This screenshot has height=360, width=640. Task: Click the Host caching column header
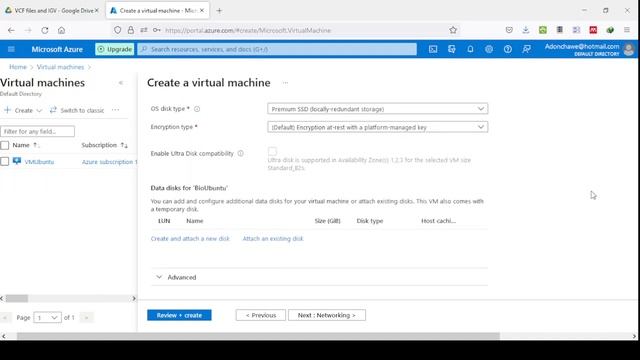click(x=438, y=221)
